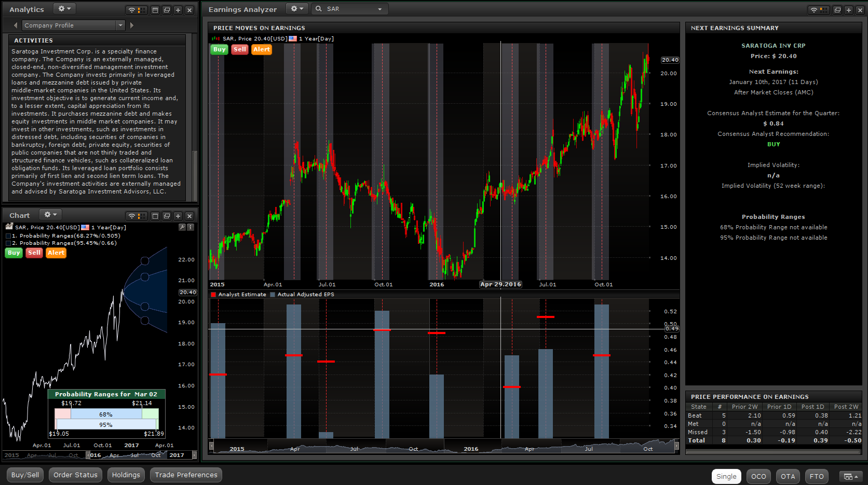Go to previous Analytics page arrow
868x485 pixels.
point(15,25)
